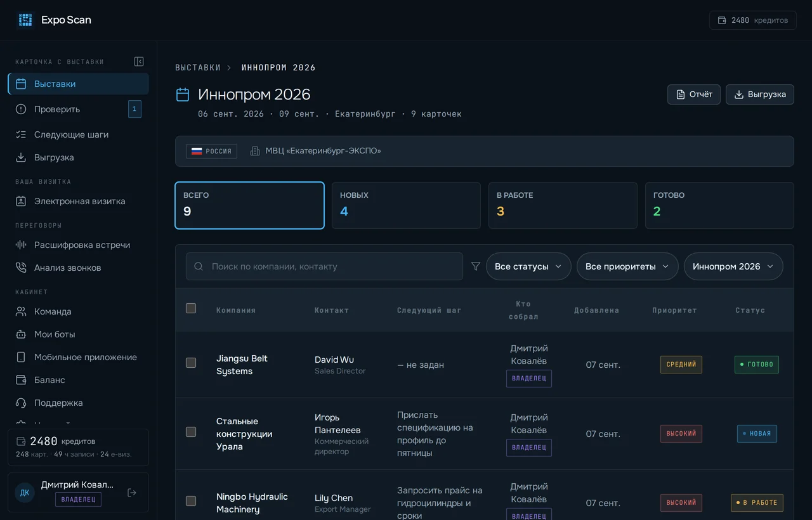Open Мобильное приложение page
Screen dimensions: 812x520
pos(79,357)
